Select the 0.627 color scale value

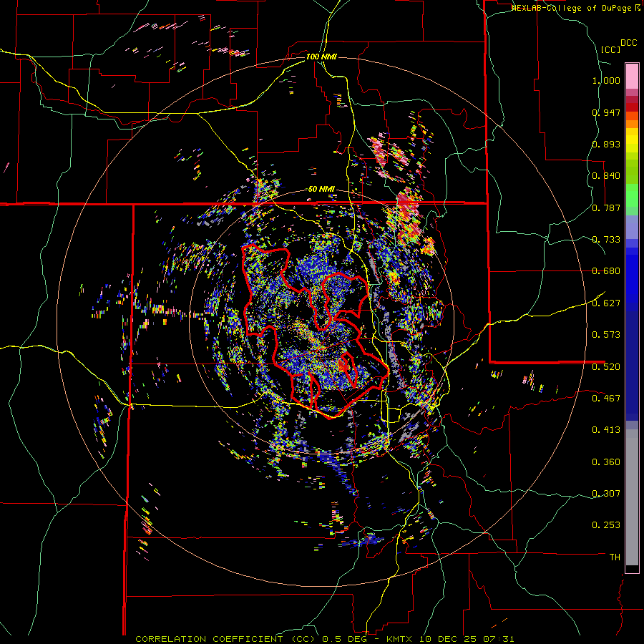tap(606, 303)
